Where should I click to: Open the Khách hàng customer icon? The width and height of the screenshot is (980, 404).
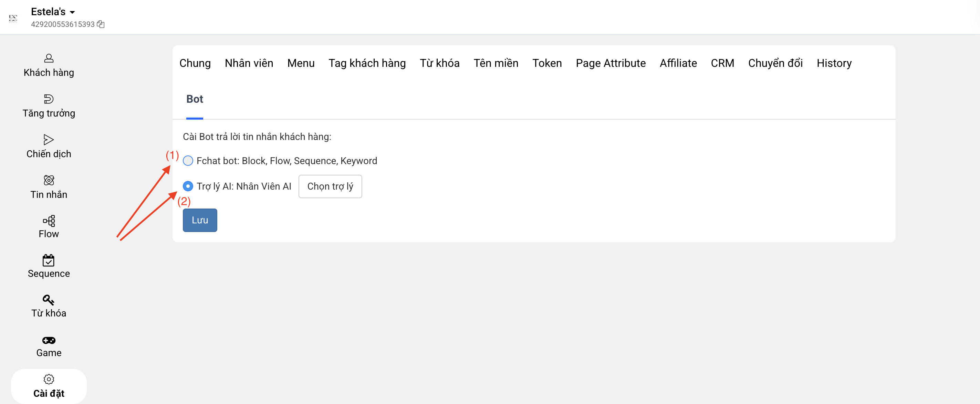pos(49,58)
